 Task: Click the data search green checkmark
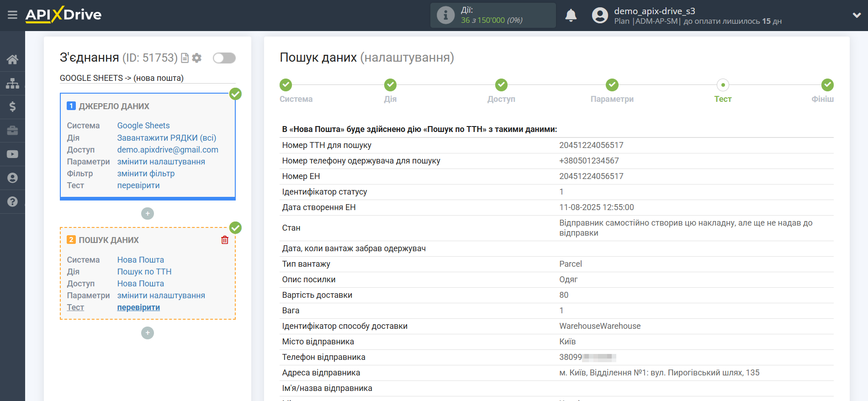(x=235, y=227)
